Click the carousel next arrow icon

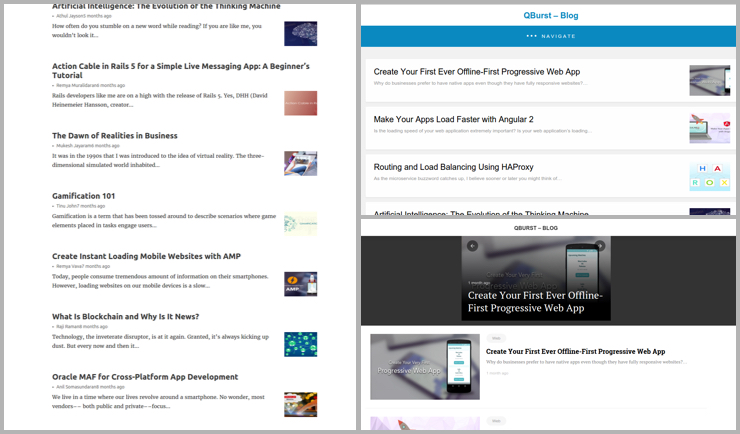[599, 246]
